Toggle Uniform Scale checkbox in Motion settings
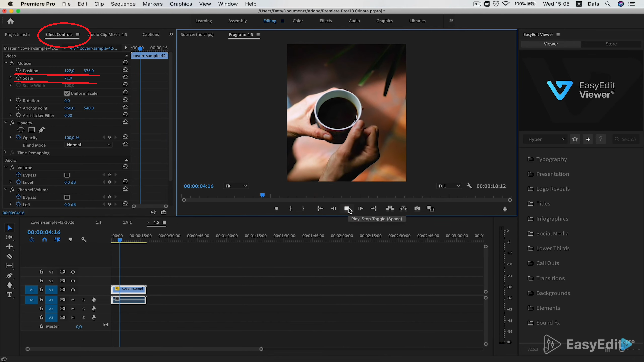 [67, 93]
